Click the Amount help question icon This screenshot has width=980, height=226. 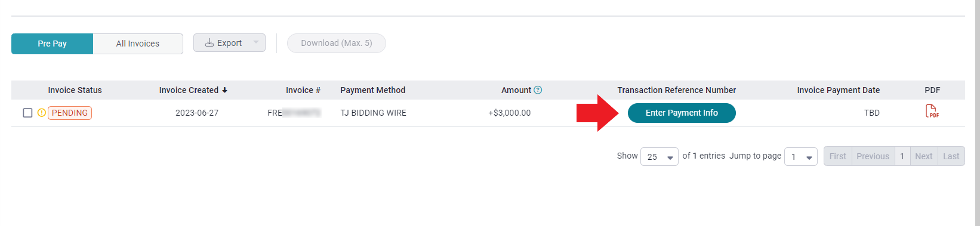pyautogui.click(x=538, y=90)
